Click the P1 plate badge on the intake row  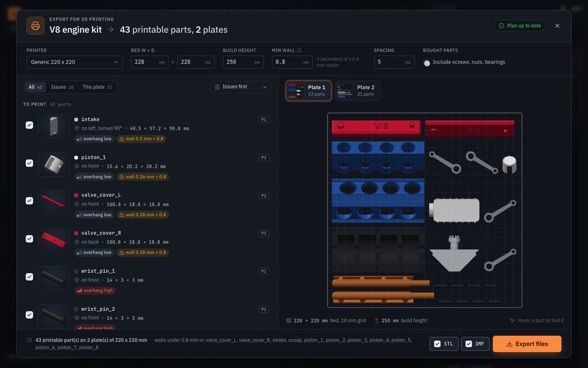pyautogui.click(x=264, y=120)
